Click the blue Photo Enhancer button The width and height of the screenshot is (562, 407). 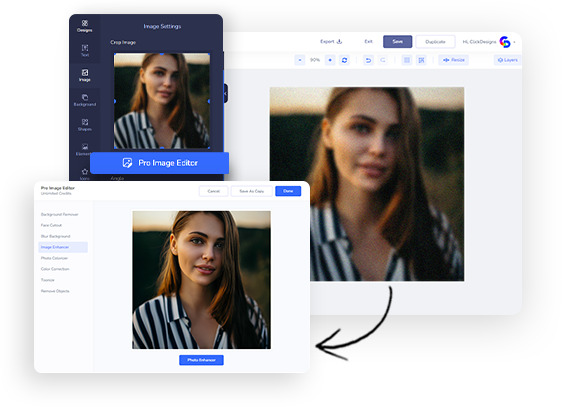[201, 360]
